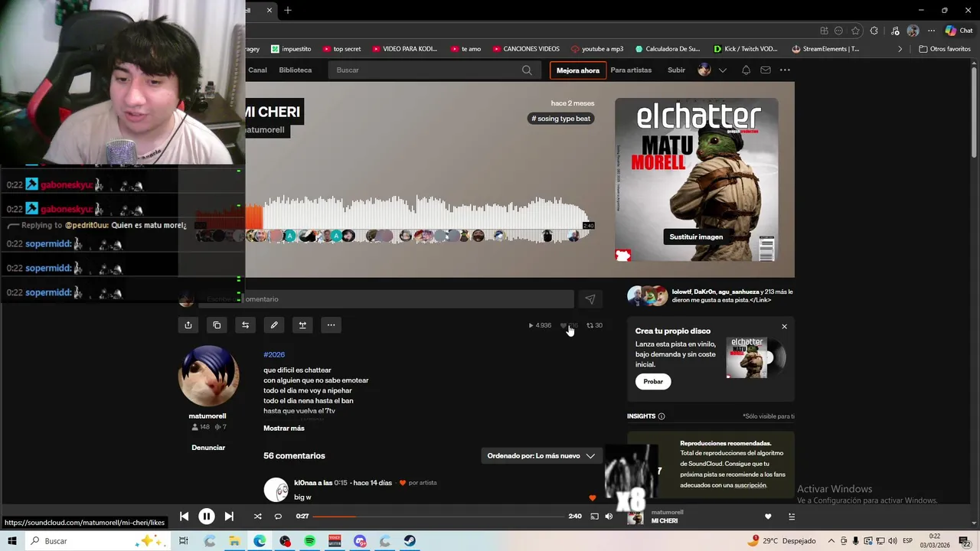Click the Mejora ahora button

578,70
